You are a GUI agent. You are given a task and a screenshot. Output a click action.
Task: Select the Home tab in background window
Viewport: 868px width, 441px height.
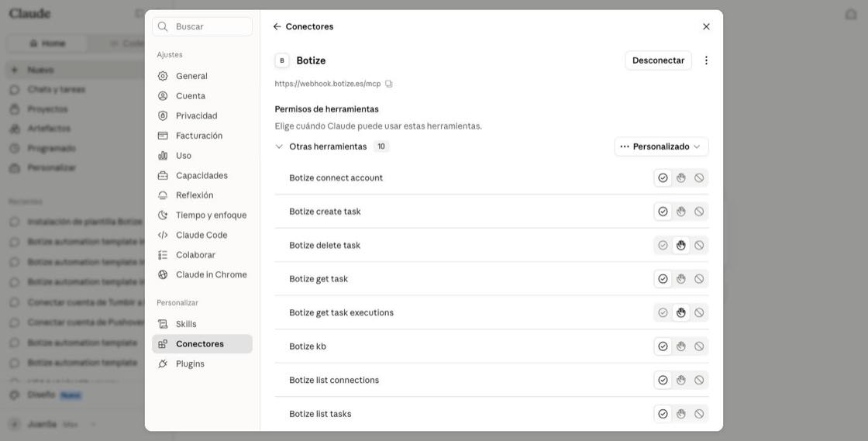(47, 43)
